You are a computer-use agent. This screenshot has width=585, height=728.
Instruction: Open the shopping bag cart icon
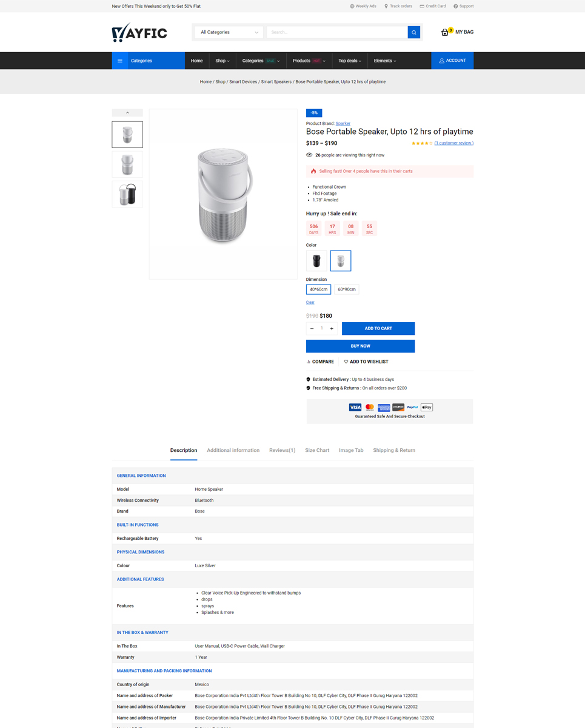tap(446, 32)
